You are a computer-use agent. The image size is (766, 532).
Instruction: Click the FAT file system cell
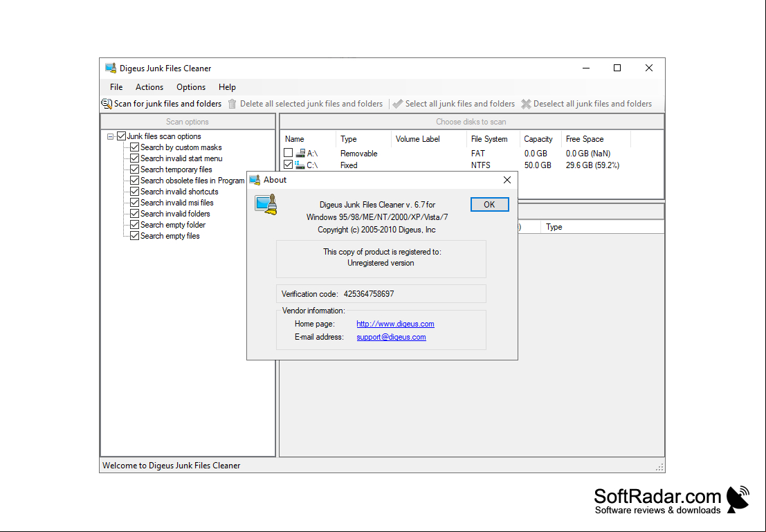(x=477, y=154)
